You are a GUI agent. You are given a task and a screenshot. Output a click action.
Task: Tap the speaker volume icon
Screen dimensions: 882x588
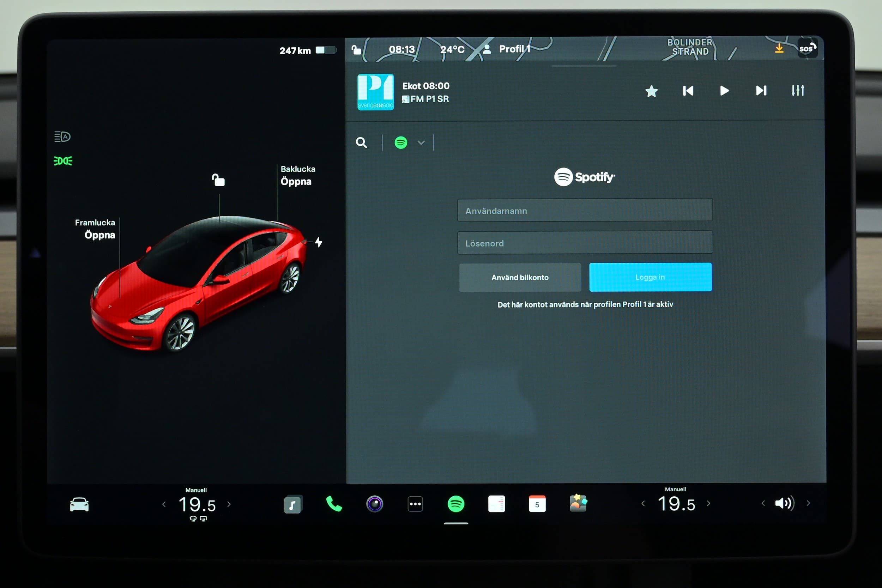tap(785, 503)
